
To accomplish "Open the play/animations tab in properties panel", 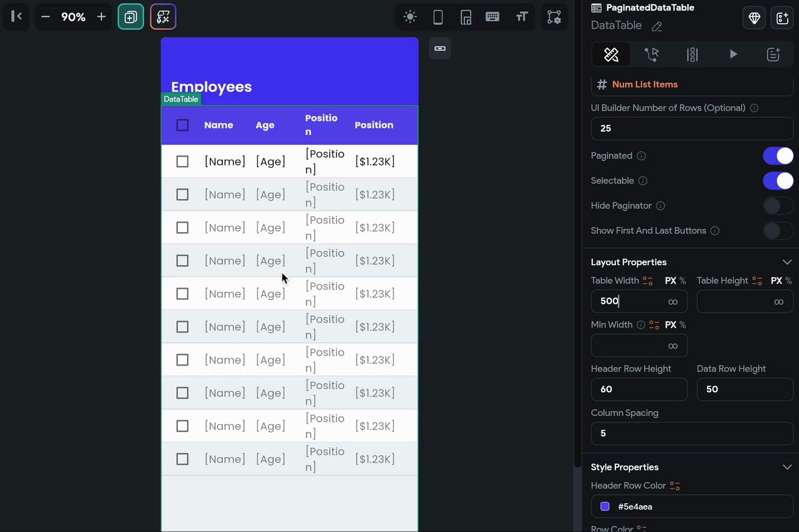I will [733, 55].
